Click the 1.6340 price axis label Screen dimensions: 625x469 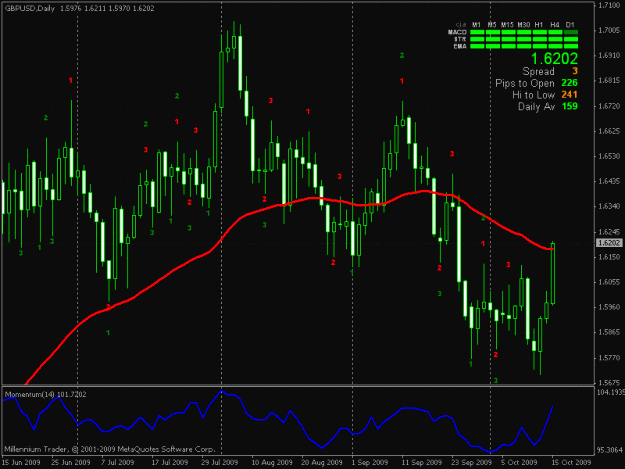(609, 206)
